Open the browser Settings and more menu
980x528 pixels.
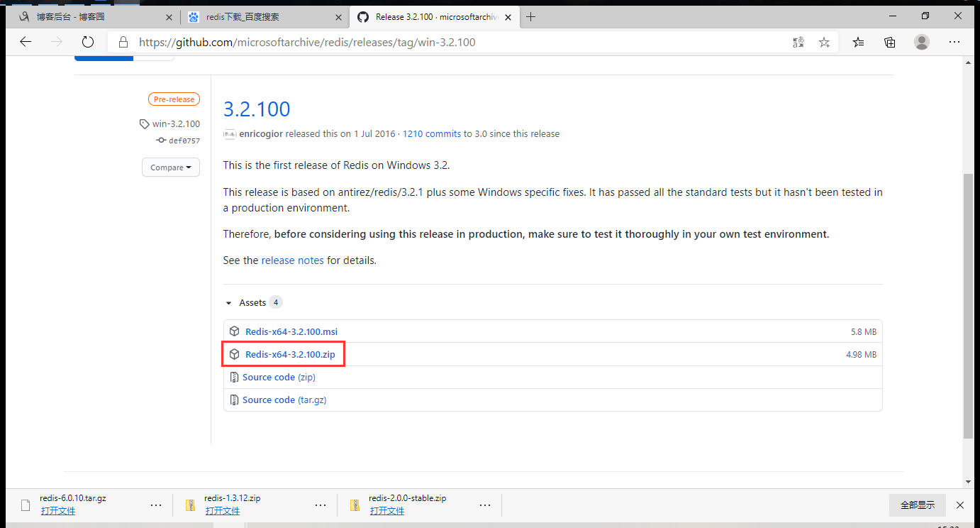click(954, 43)
